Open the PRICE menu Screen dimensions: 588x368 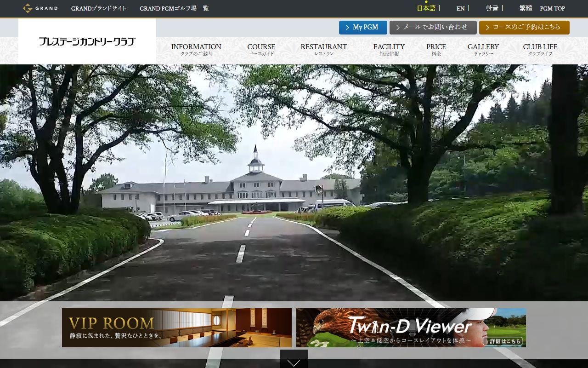coord(436,50)
